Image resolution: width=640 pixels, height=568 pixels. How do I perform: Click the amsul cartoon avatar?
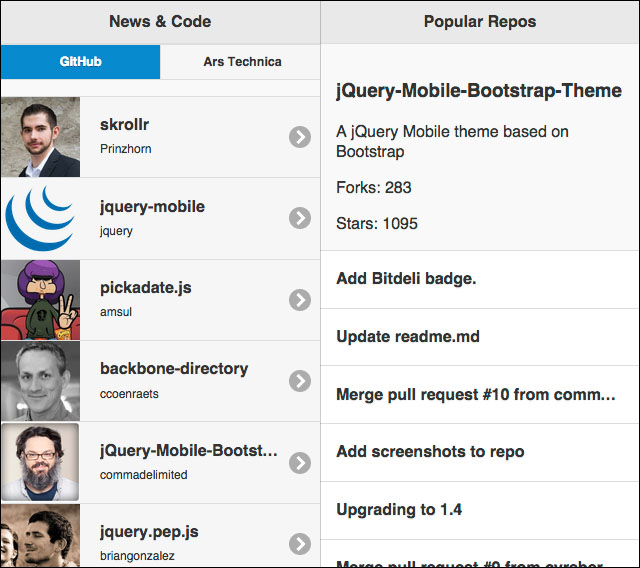click(x=40, y=300)
